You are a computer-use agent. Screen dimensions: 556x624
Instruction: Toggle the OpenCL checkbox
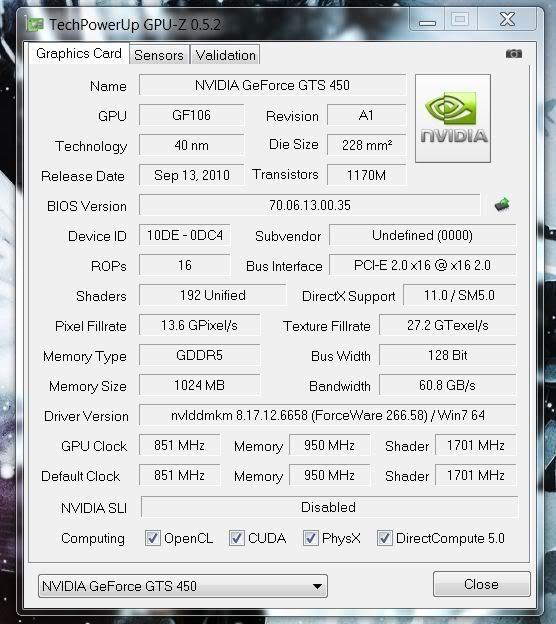click(153, 538)
